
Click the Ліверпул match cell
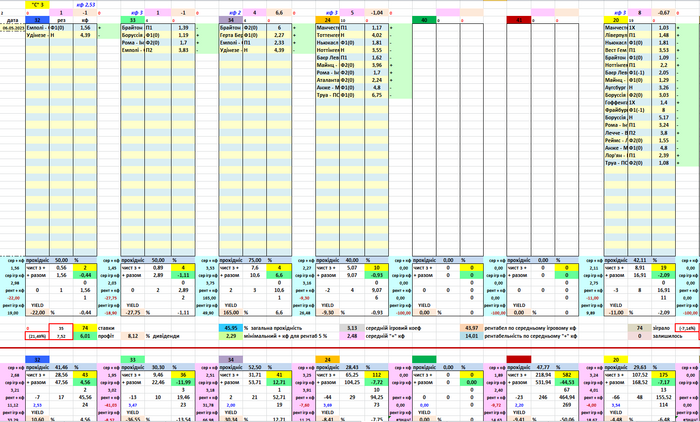tap(616, 35)
